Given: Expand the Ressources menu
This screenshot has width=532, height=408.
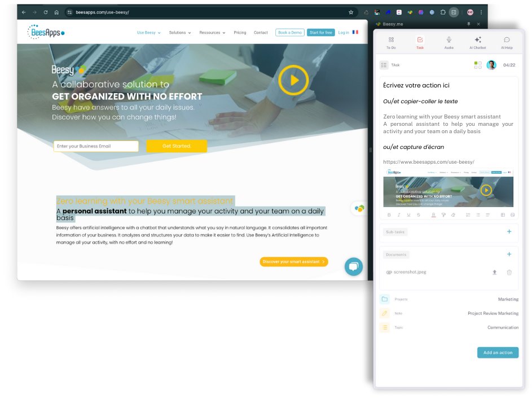Looking at the screenshot, I should tap(212, 33).
